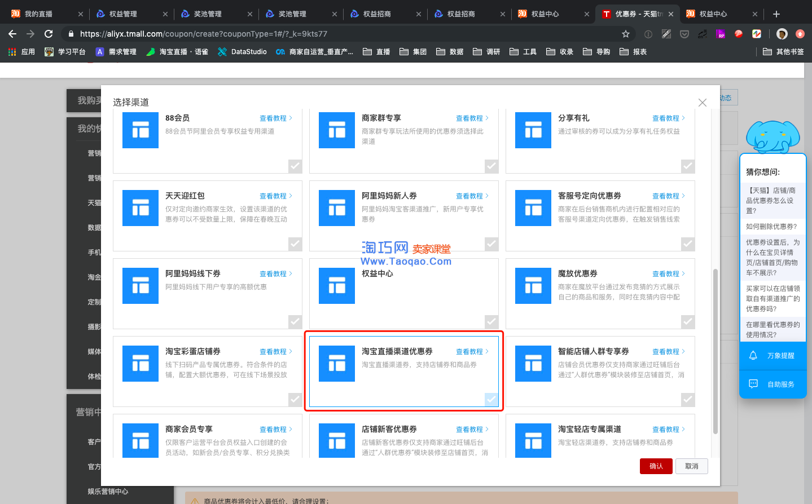Viewport: 812px width, 504px height.
Task: Tick the 天天迎红包 card checkbox
Action: (295, 244)
